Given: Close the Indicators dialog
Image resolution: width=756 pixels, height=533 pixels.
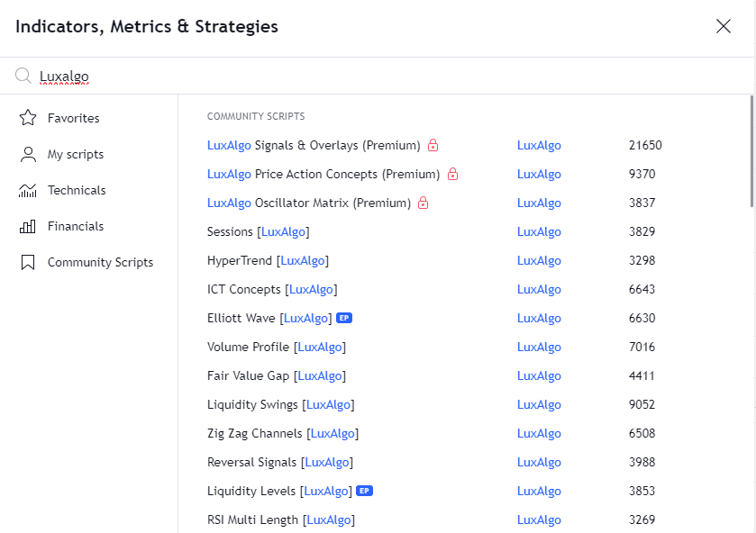Looking at the screenshot, I should click(724, 26).
